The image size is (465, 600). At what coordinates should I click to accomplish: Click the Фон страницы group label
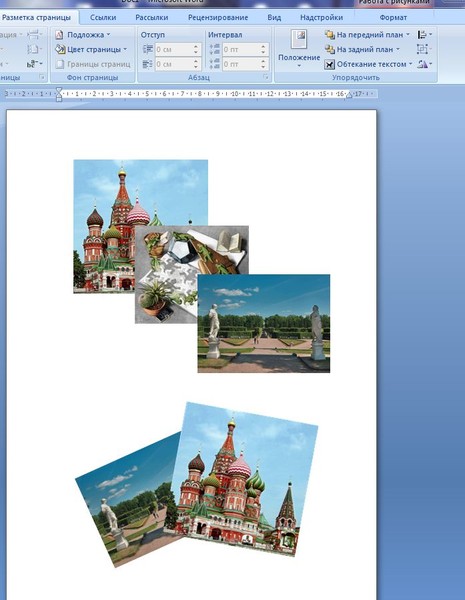tap(93, 78)
